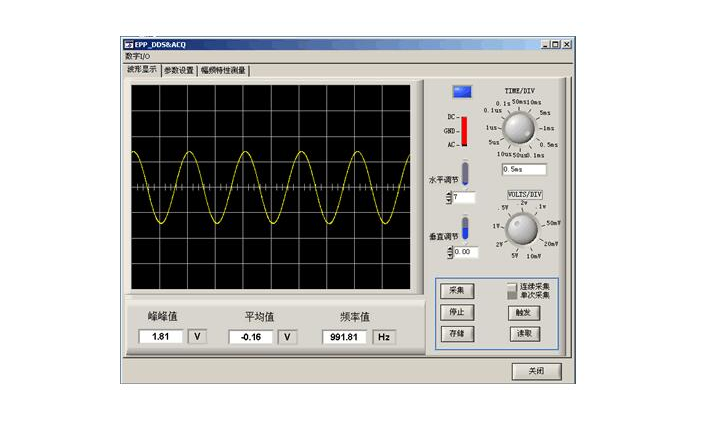Click the V unit box next to 1.81
Viewport: 712px width, 426px height.
click(197, 337)
